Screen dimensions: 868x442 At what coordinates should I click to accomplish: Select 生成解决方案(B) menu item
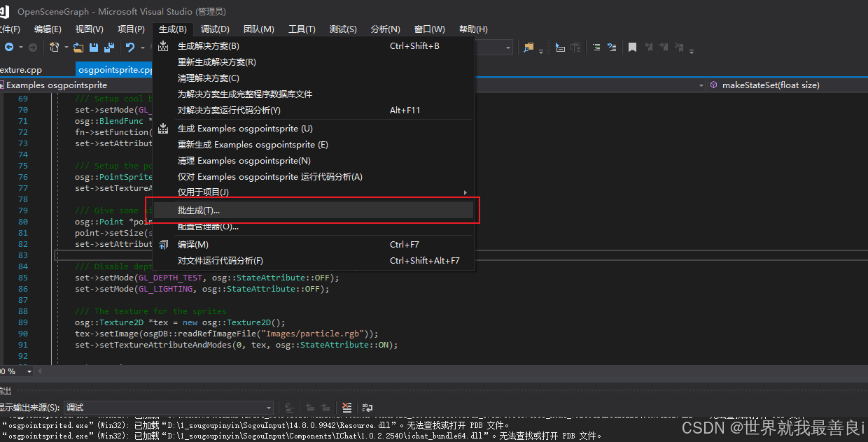[314, 46]
